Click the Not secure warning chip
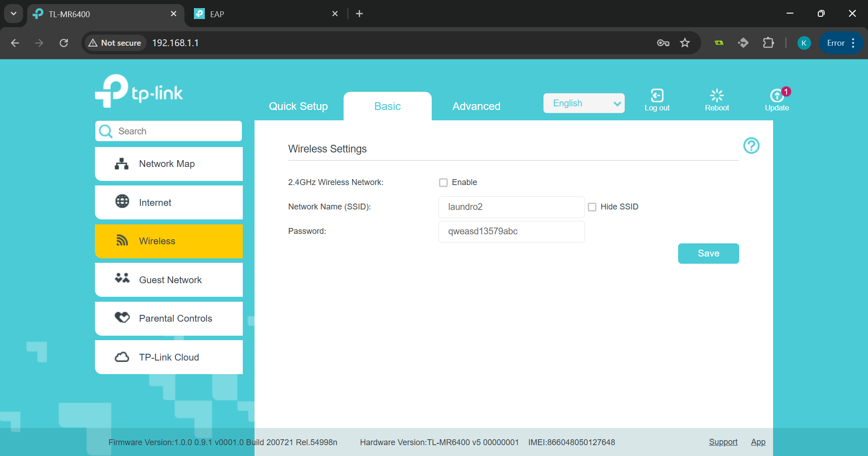This screenshot has height=456, width=868. 115,43
